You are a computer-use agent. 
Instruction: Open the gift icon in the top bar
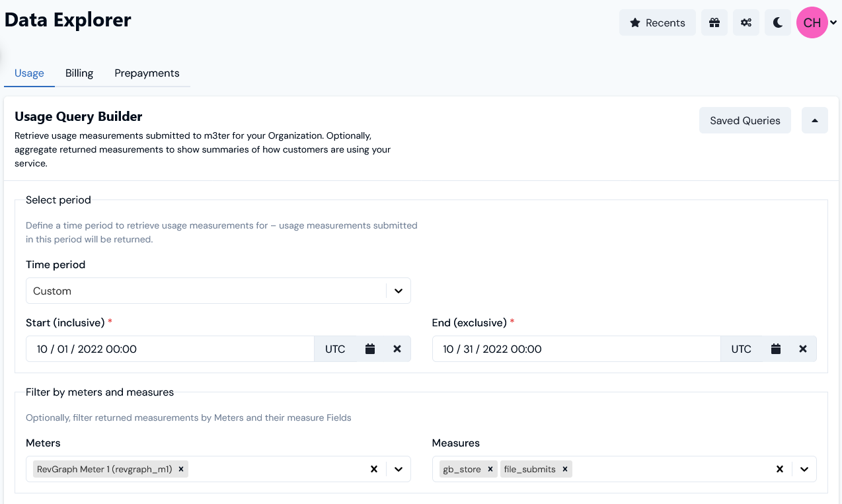pos(714,22)
